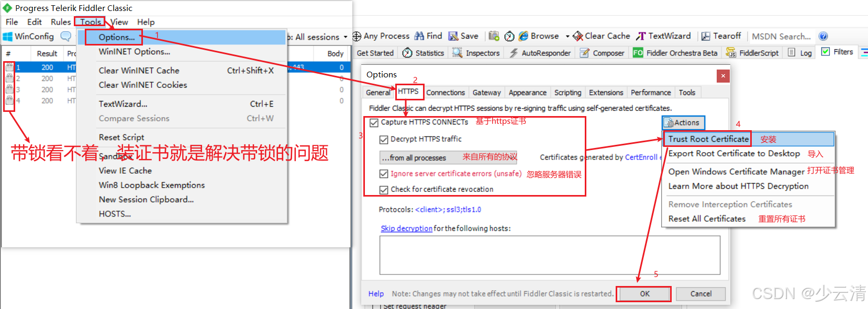Switch to Connections tab in Options
Viewport: 868px width, 309px height.
(446, 93)
